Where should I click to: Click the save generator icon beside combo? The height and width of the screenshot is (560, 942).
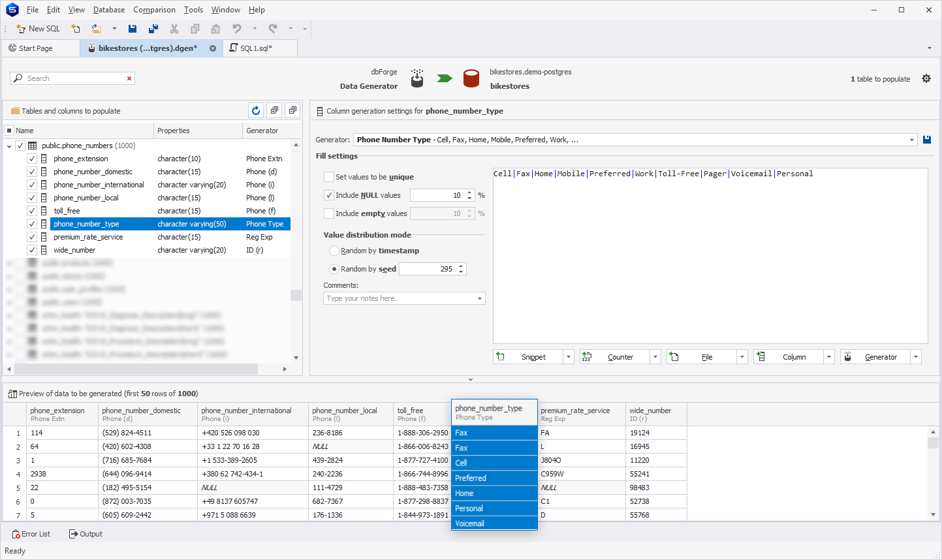pos(927,140)
